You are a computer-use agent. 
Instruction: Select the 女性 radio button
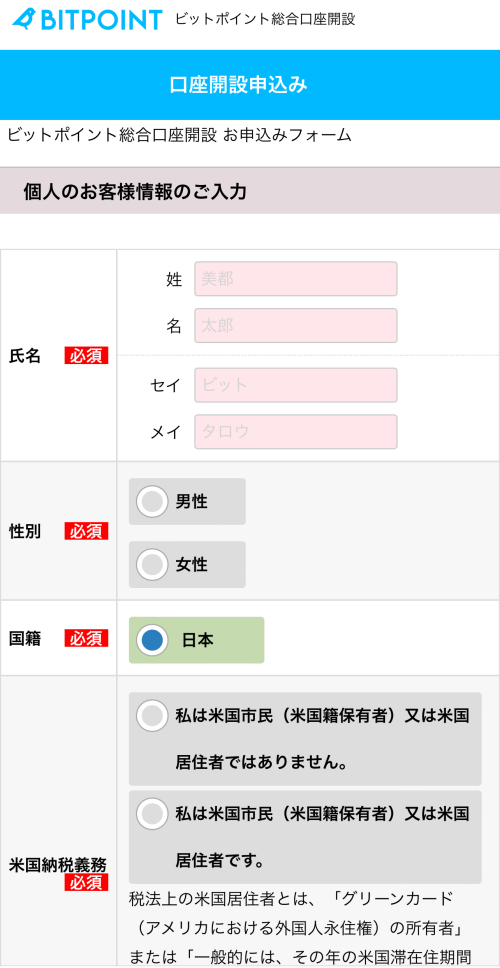pos(152,564)
